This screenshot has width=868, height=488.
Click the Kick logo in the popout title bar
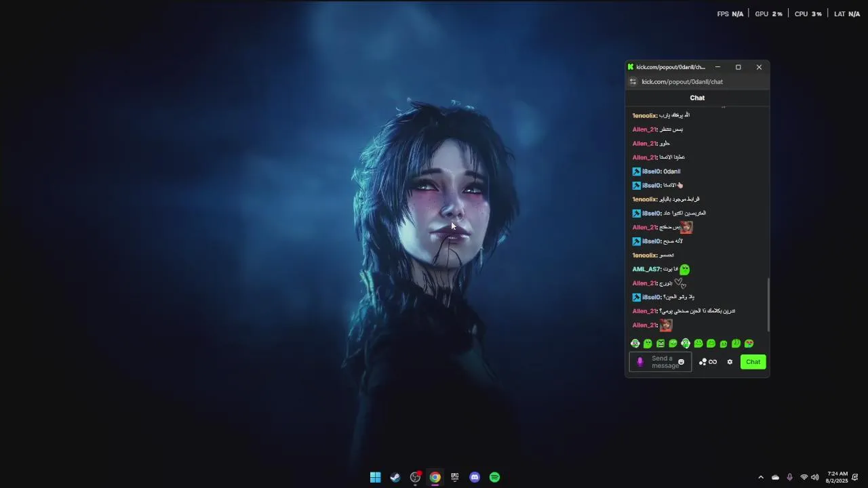[x=631, y=67]
